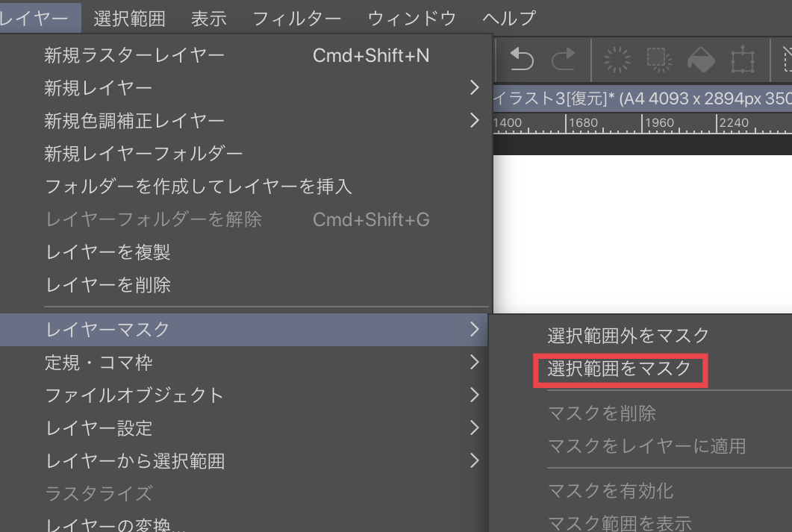Open the 表示 menu
This screenshot has height=532, width=792.
(208, 18)
